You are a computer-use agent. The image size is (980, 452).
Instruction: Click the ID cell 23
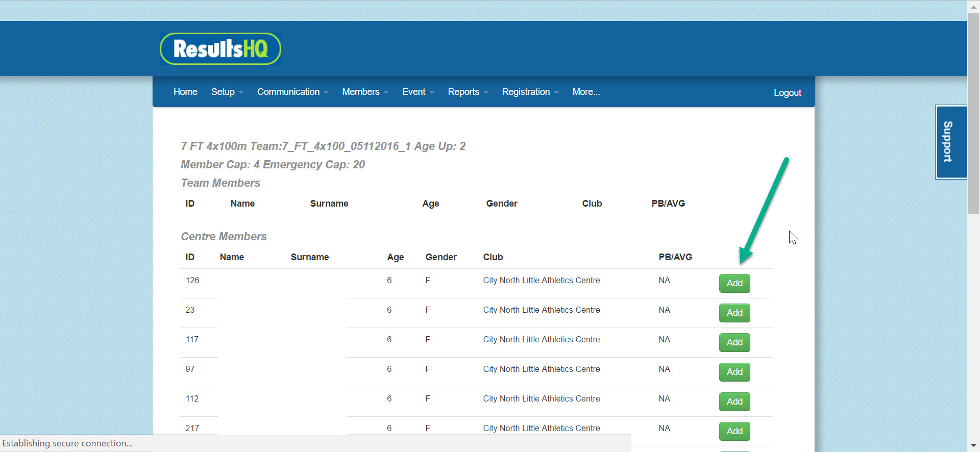pos(190,310)
